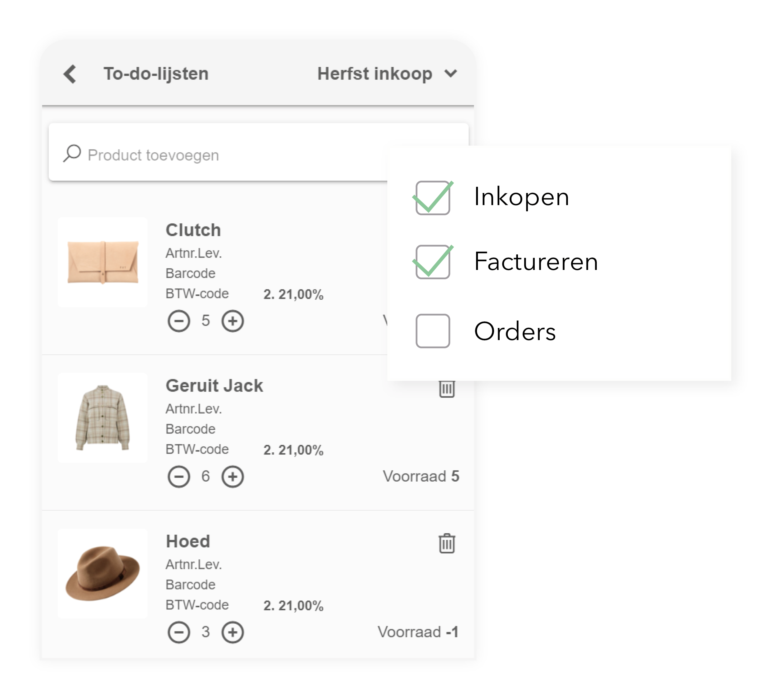Enable the Orders checkbox
The image size is (765, 700).
coord(433,331)
